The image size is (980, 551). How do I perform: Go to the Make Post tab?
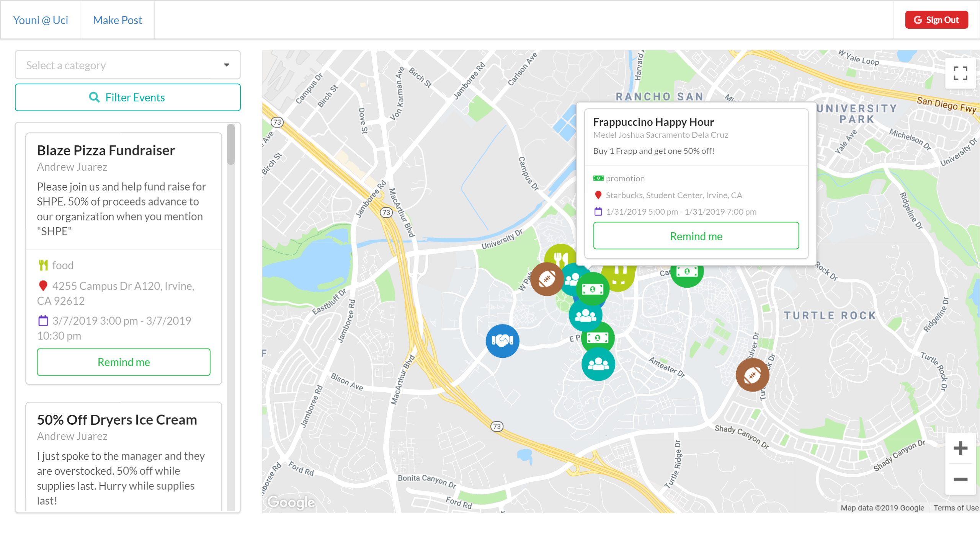117,20
